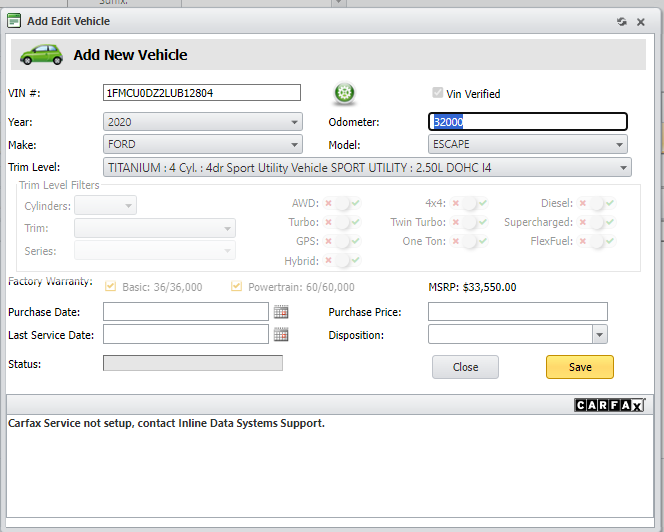
Task: Toggle the AWD switch
Action: pos(342,203)
